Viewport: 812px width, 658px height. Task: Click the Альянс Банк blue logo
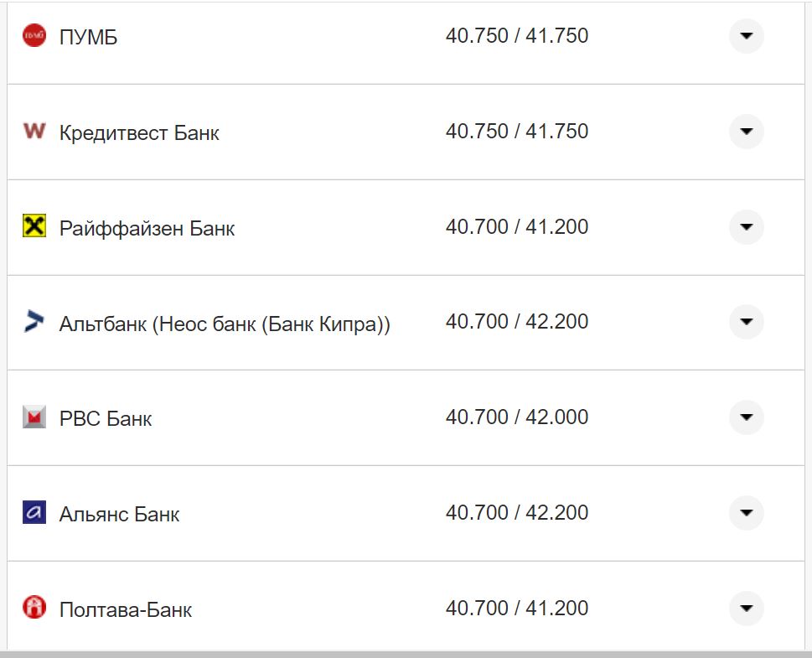tap(34, 512)
